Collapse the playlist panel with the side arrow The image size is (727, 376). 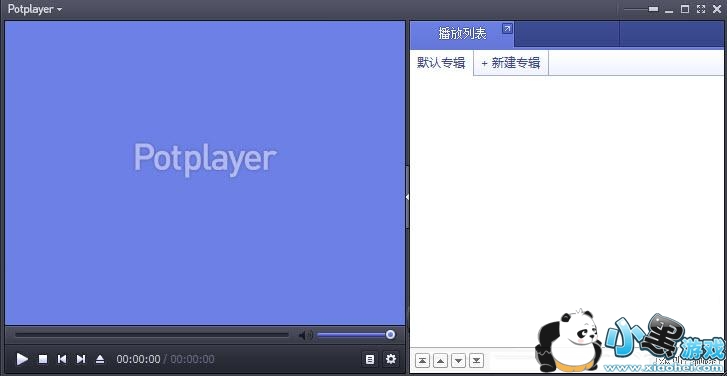(x=407, y=197)
